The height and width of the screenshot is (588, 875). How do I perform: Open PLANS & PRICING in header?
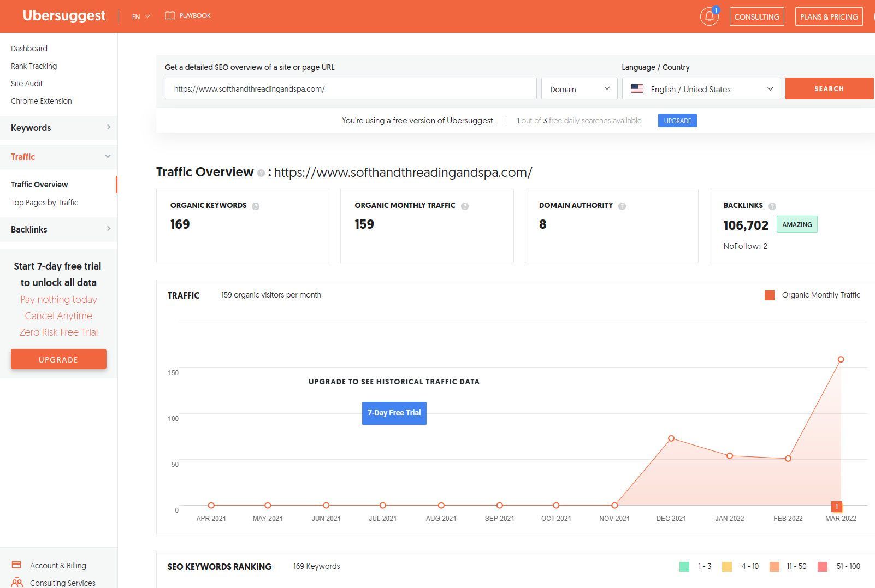(x=829, y=16)
